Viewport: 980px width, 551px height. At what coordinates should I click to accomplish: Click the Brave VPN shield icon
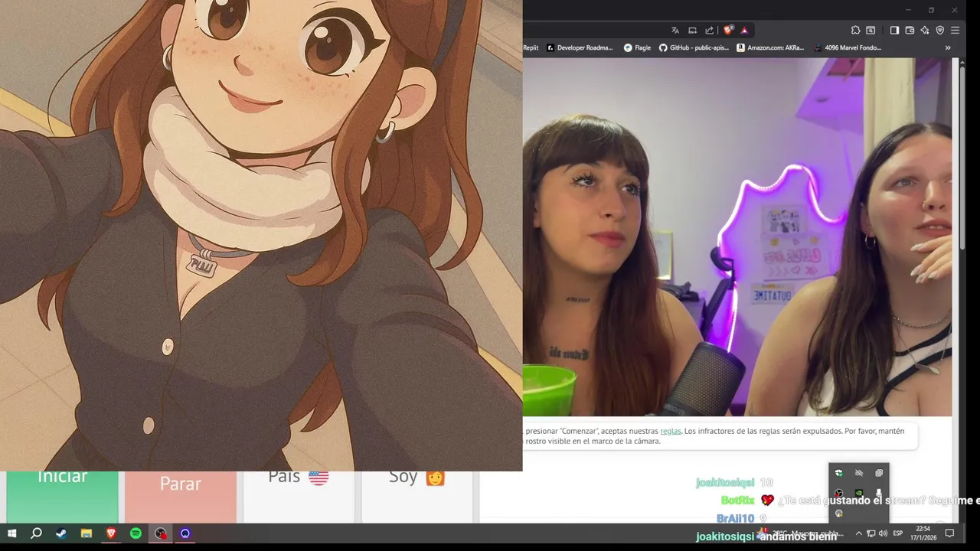(940, 31)
